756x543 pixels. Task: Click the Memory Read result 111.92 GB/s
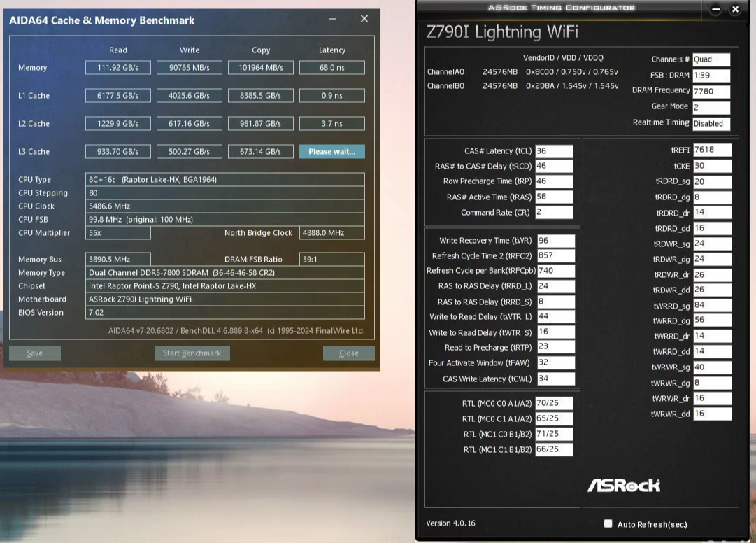pyautogui.click(x=118, y=67)
